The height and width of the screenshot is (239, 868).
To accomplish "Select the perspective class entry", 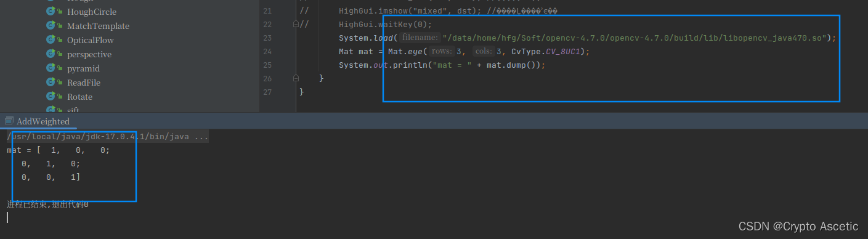I will pyautogui.click(x=89, y=54).
